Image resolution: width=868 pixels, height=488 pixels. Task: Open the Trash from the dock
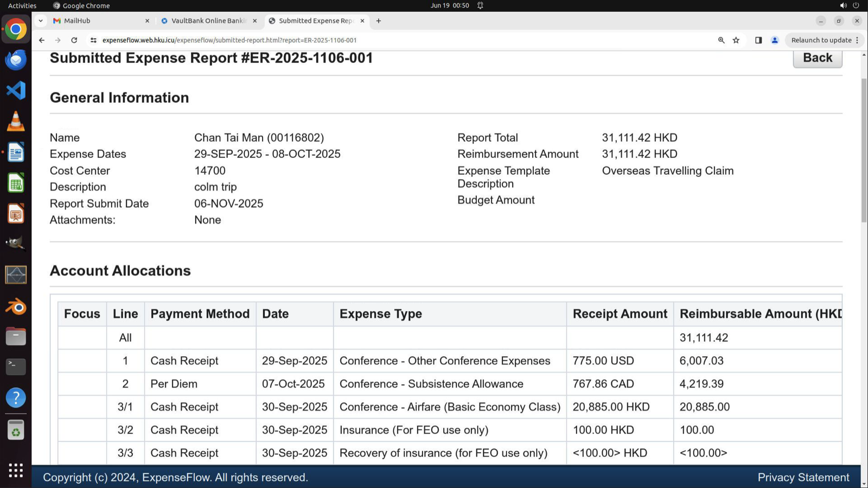16,430
